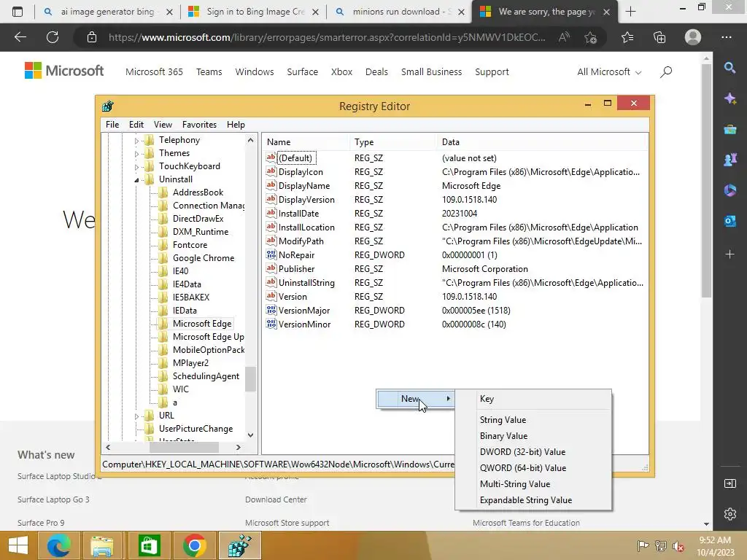
Task: Open Microsoft 365 link in site header
Action: tap(154, 72)
